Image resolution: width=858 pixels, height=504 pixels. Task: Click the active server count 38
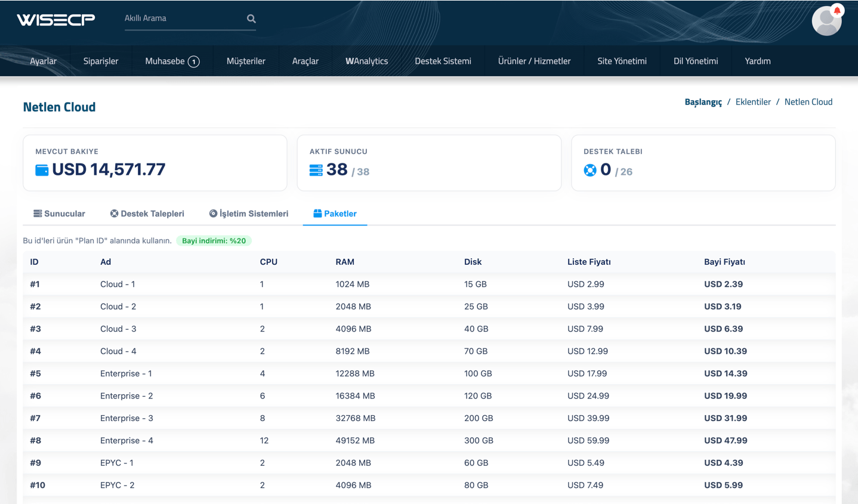point(337,169)
